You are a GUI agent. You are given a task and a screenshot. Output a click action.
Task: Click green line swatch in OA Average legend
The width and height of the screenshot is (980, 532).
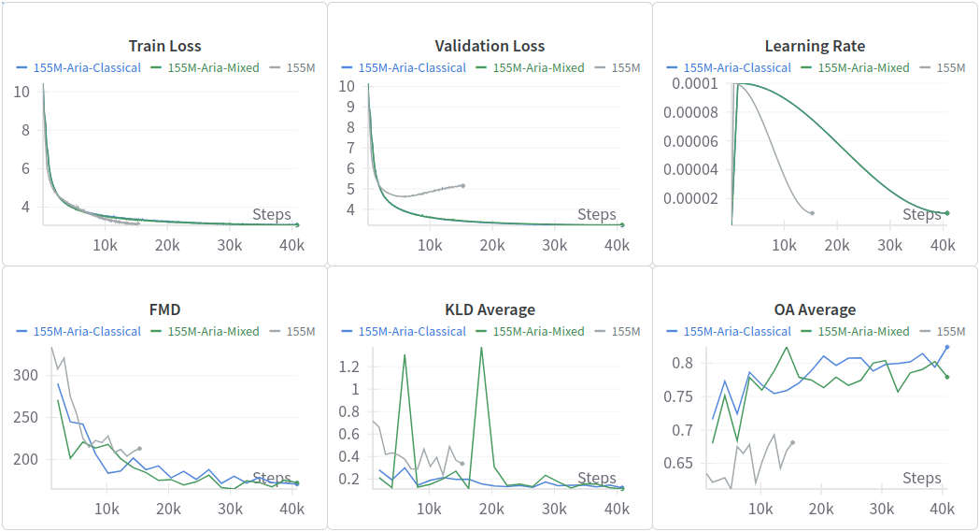pyautogui.click(x=806, y=331)
